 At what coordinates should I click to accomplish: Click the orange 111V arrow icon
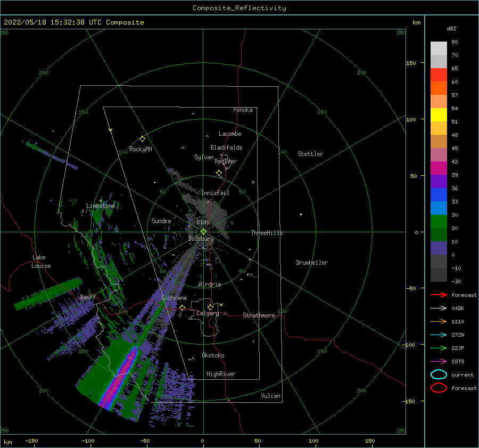point(439,321)
